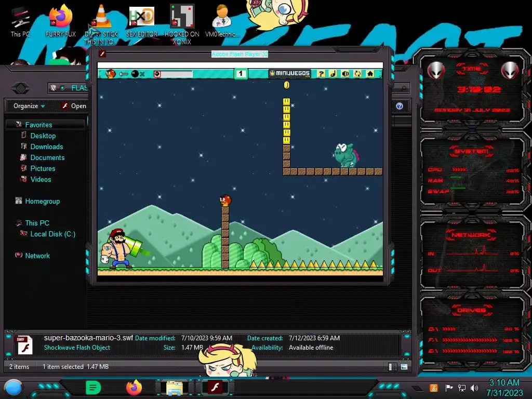The image size is (532, 399).
Task: Restart level with the circular arrows icon
Action: [357, 74]
